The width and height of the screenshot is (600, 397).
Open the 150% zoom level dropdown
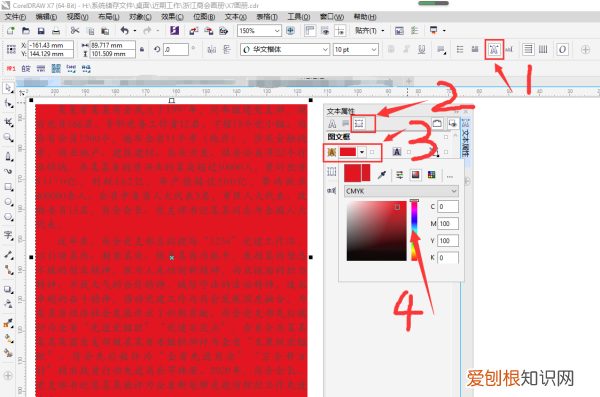[277, 31]
